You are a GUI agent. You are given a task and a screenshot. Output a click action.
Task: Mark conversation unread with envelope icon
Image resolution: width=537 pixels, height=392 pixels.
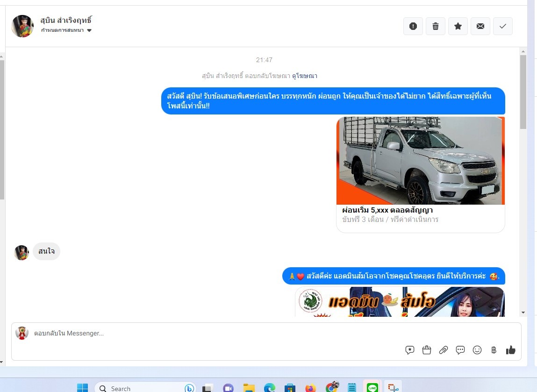(480, 26)
